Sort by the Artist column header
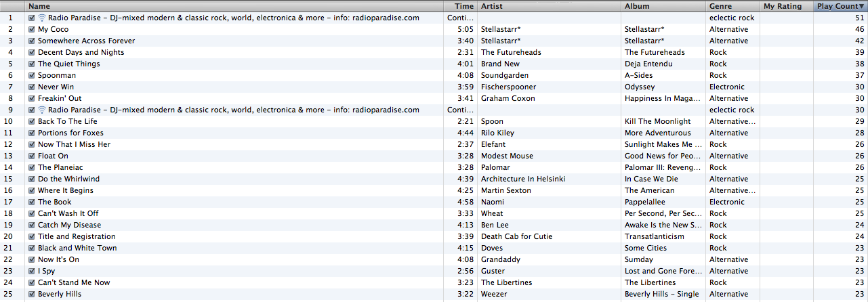 point(549,6)
